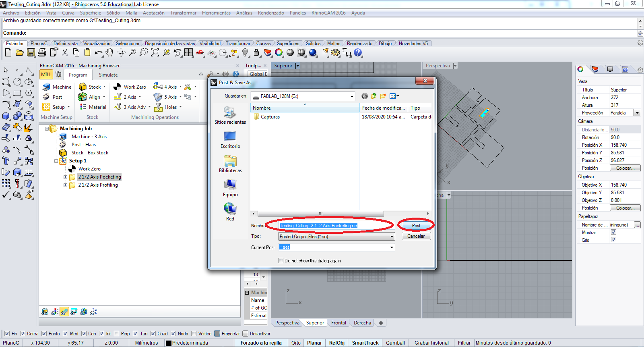The image size is (644, 347).
Task: Click the up one level folder icon
Action: [x=374, y=96]
